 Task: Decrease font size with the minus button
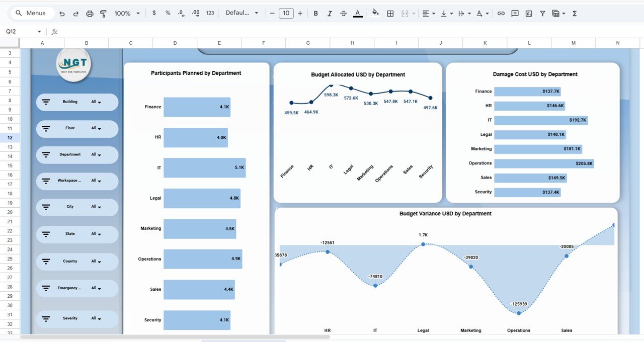pos(272,13)
